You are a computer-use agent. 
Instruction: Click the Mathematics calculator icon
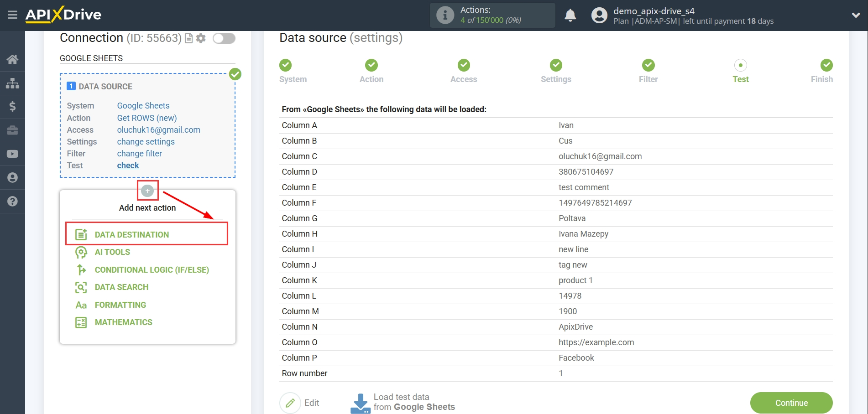[81, 322]
